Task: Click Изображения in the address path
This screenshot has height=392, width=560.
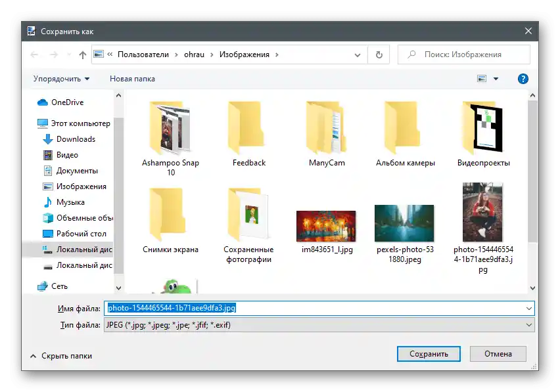Action: 245,54
